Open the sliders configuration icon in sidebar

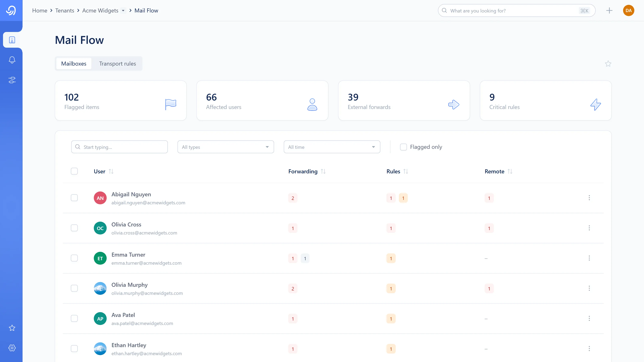pyautogui.click(x=12, y=80)
